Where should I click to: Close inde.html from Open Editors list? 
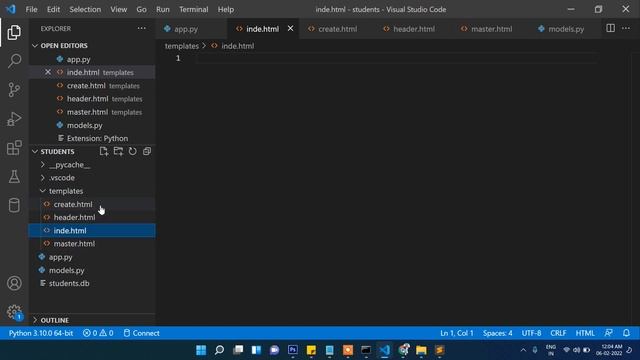[x=48, y=72]
